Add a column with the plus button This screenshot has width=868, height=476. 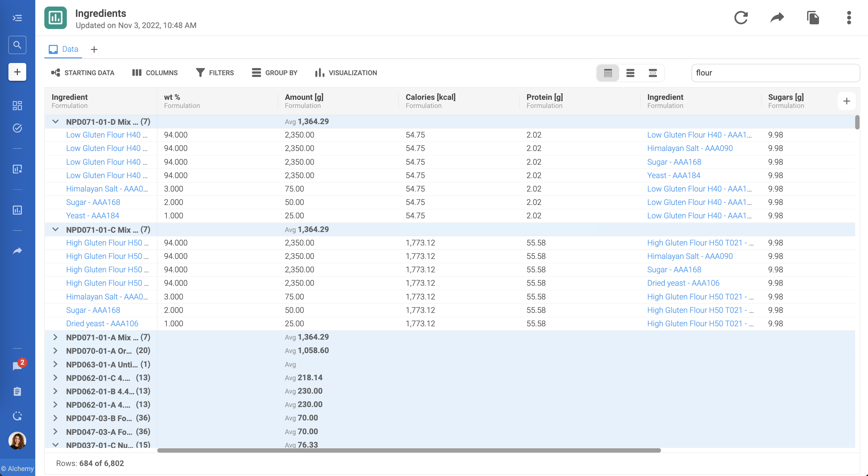[846, 101]
